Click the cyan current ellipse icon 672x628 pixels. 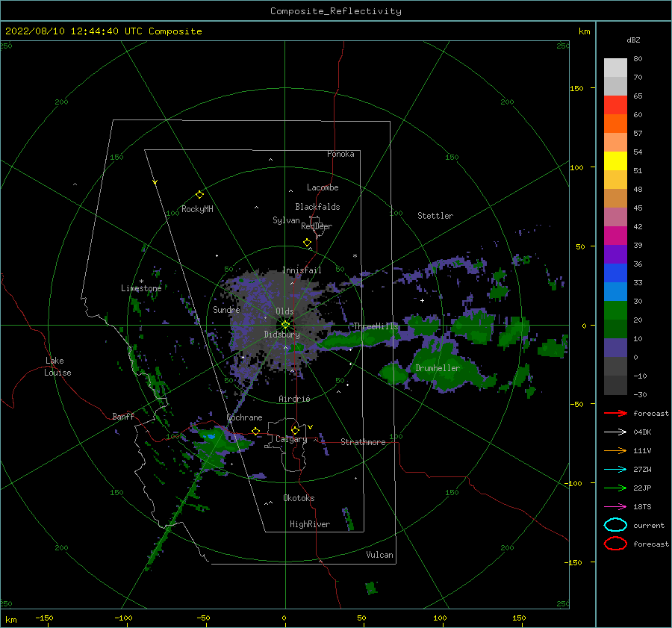click(615, 525)
